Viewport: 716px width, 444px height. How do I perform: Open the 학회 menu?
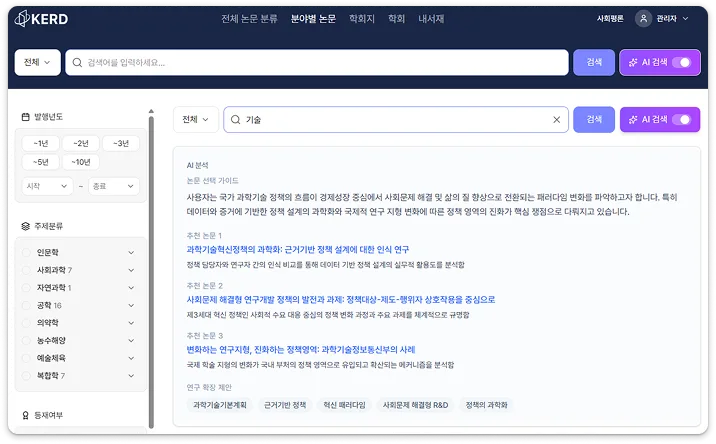coord(396,19)
